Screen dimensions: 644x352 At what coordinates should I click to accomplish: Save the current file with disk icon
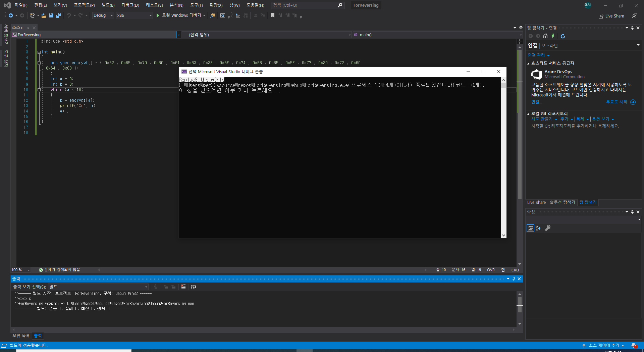(51, 15)
